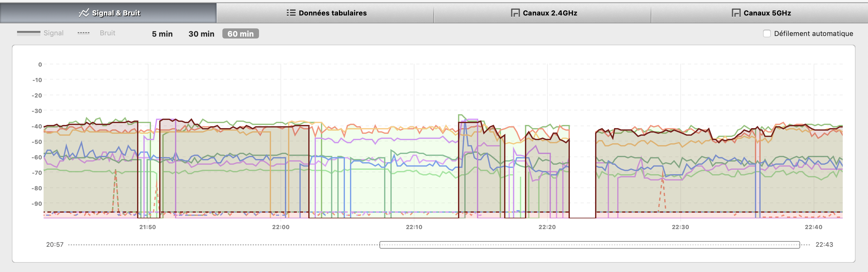Click the 20:57 start time label
This screenshot has width=868, height=272.
[55, 245]
